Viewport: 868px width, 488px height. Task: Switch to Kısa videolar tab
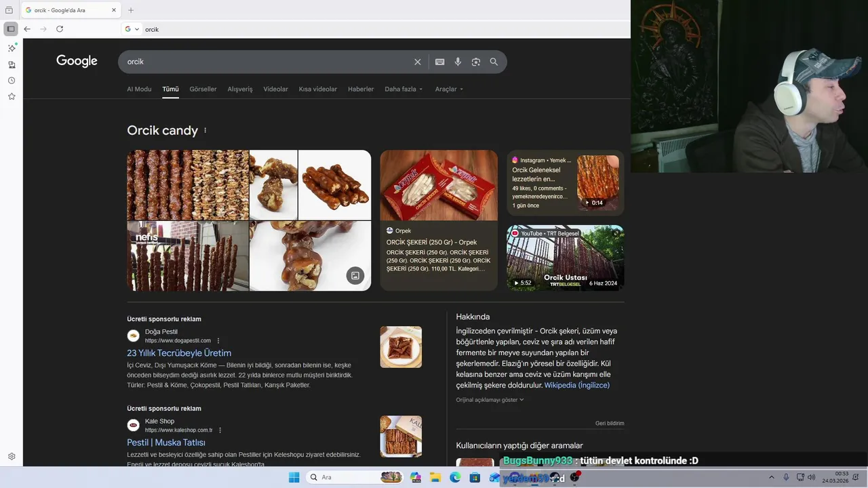[318, 89]
